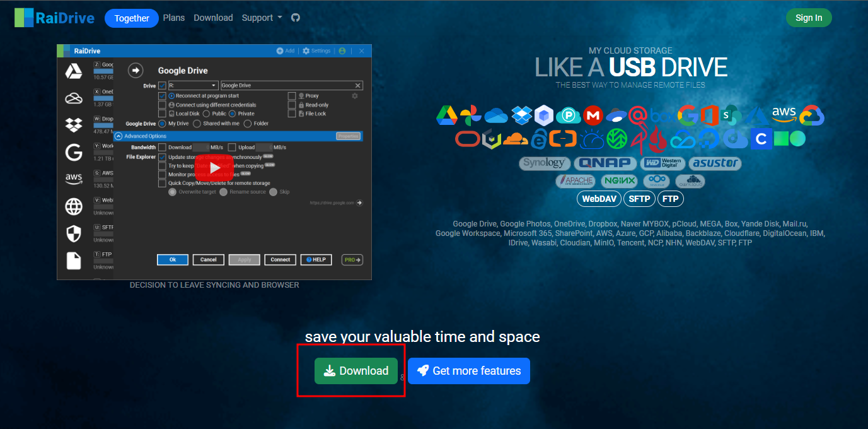Click the Synology badge
Image resolution: width=868 pixels, height=429 pixels.
pos(545,163)
